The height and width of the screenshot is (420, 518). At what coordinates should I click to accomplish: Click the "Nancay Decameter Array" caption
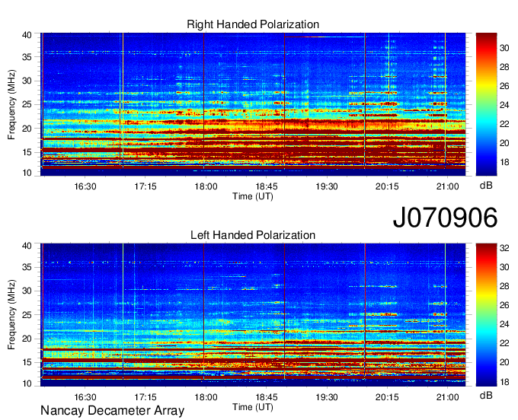coord(112,411)
